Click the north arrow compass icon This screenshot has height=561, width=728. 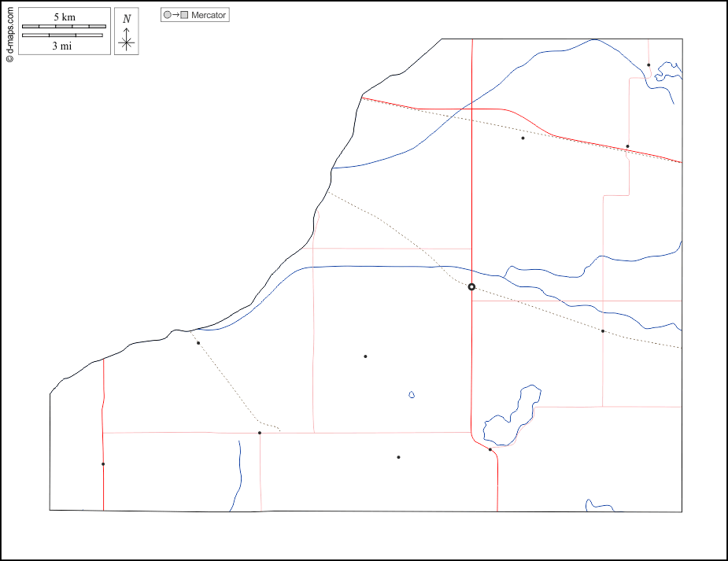(x=126, y=31)
